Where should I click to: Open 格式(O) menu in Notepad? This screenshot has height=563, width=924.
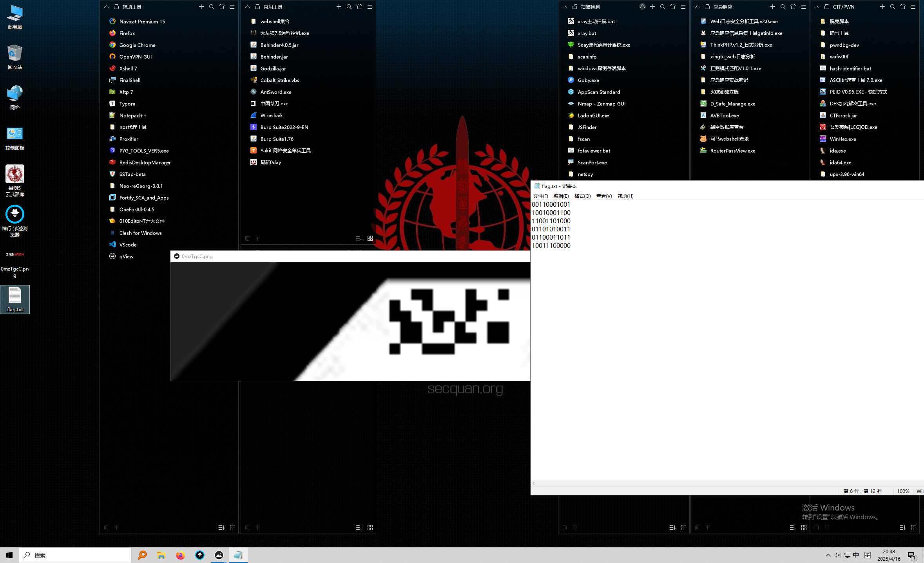pyautogui.click(x=582, y=196)
